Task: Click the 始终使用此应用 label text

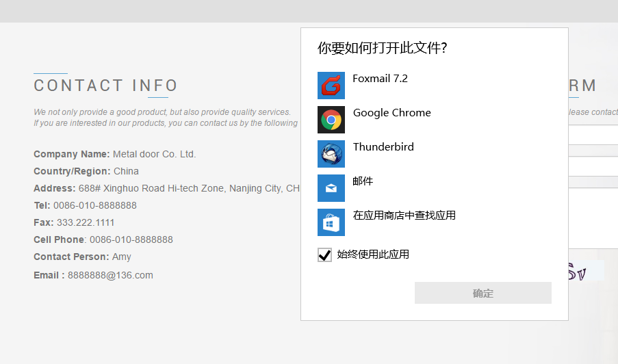Action: 373,255
